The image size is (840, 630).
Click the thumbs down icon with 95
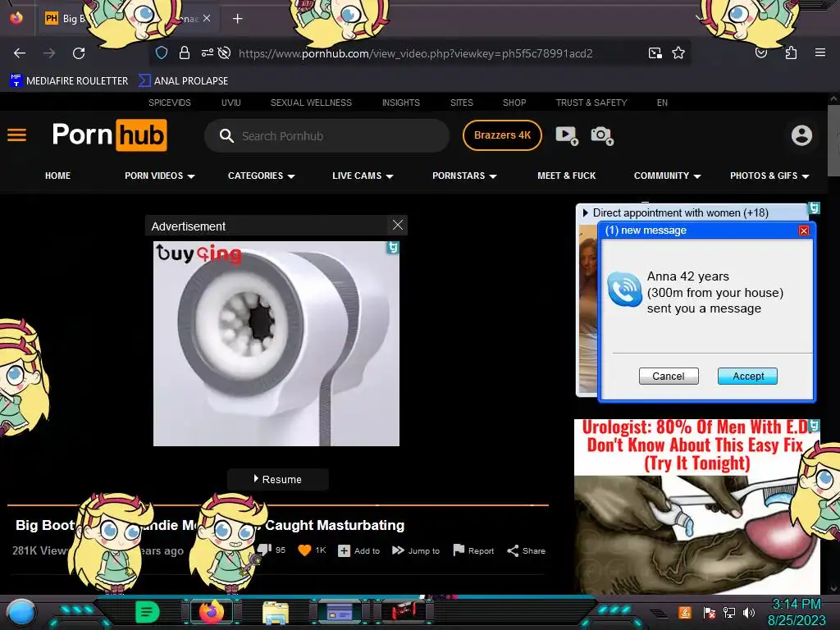tap(264, 550)
